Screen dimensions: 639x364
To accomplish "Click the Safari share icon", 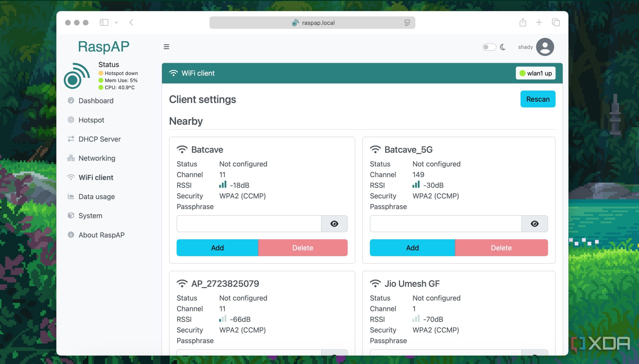I will 523,23.
